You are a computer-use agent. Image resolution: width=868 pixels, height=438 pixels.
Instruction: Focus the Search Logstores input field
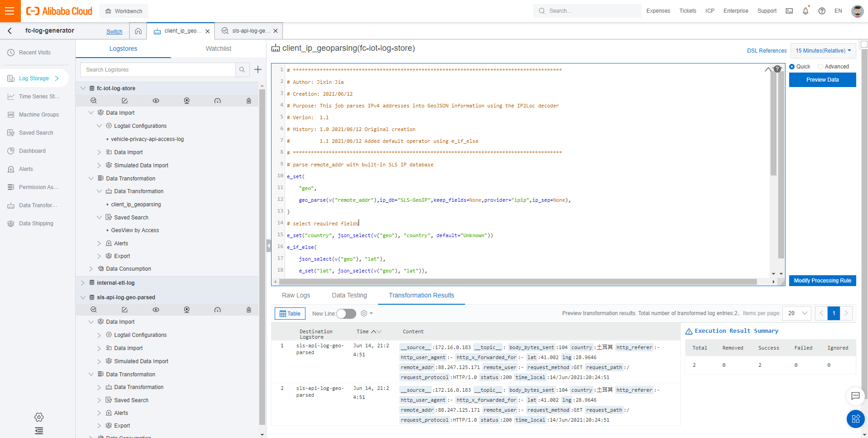click(158, 69)
